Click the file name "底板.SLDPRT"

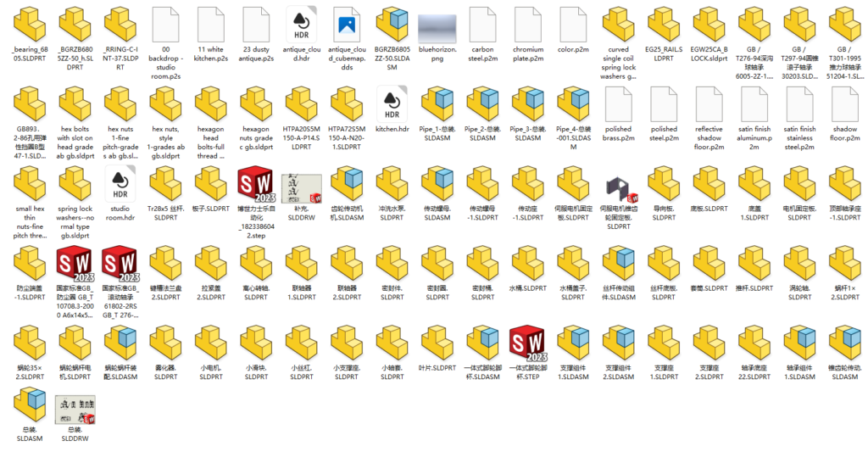[709, 209]
